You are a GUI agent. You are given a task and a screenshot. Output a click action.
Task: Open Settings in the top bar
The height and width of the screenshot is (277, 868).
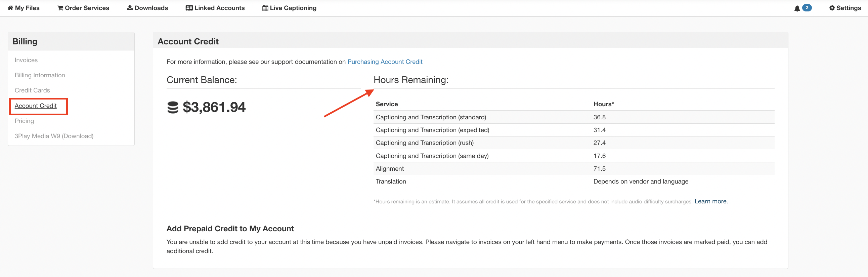pos(845,8)
